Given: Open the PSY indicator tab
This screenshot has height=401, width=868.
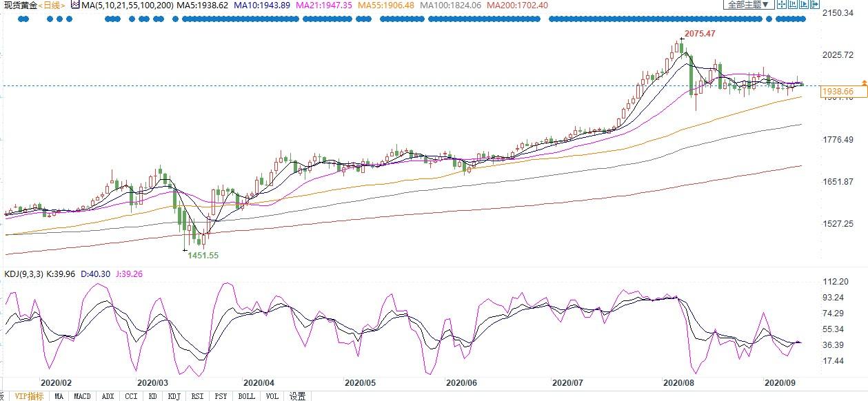Looking at the screenshot, I should 221,396.
